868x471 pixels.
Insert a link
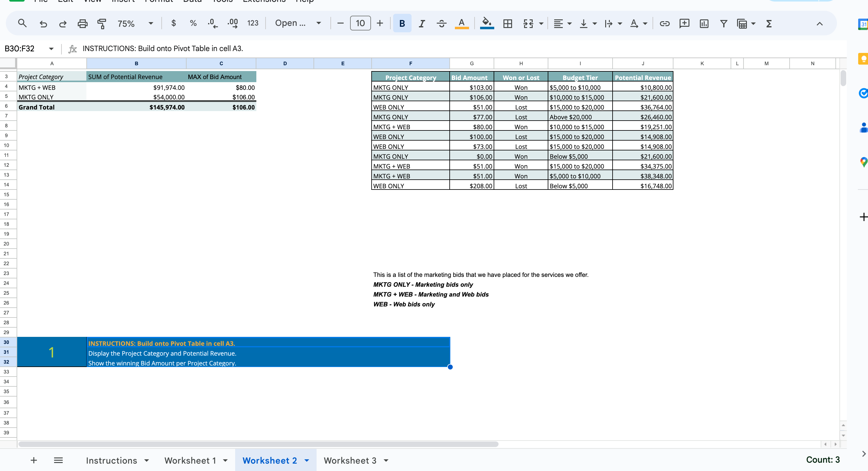[x=664, y=23]
